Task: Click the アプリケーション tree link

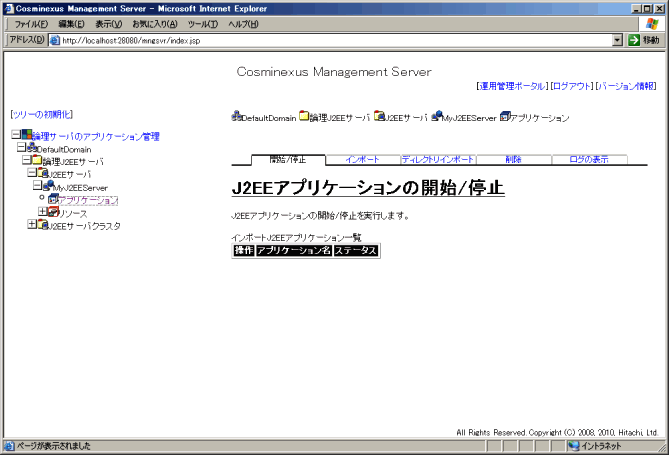Action: point(88,200)
